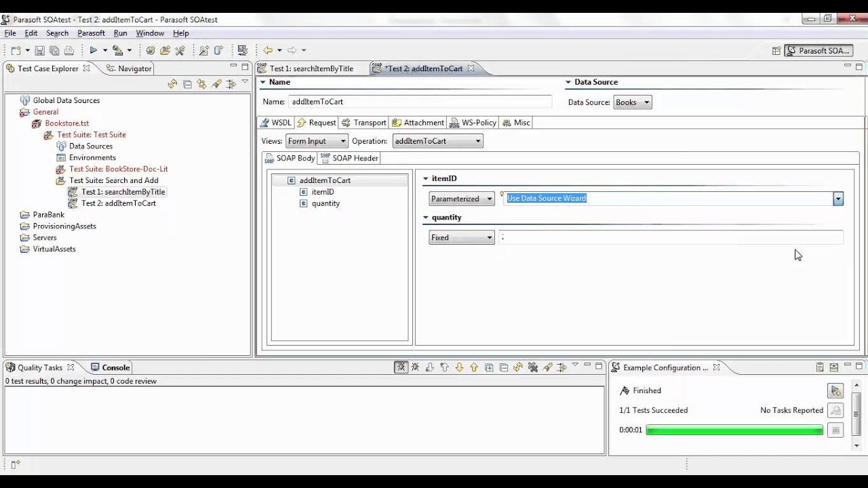868x488 pixels.
Task: Select the ParaBank folder in tree
Action: tap(49, 215)
